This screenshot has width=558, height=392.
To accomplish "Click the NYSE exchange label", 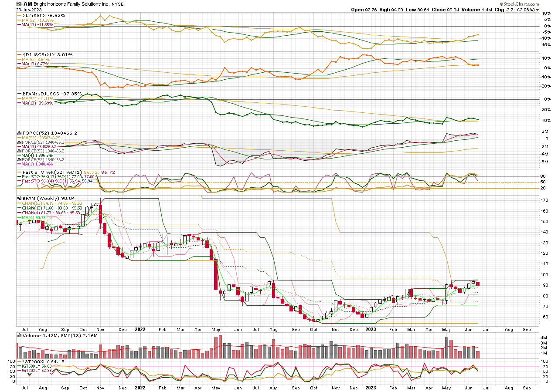I will tap(117, 4).
